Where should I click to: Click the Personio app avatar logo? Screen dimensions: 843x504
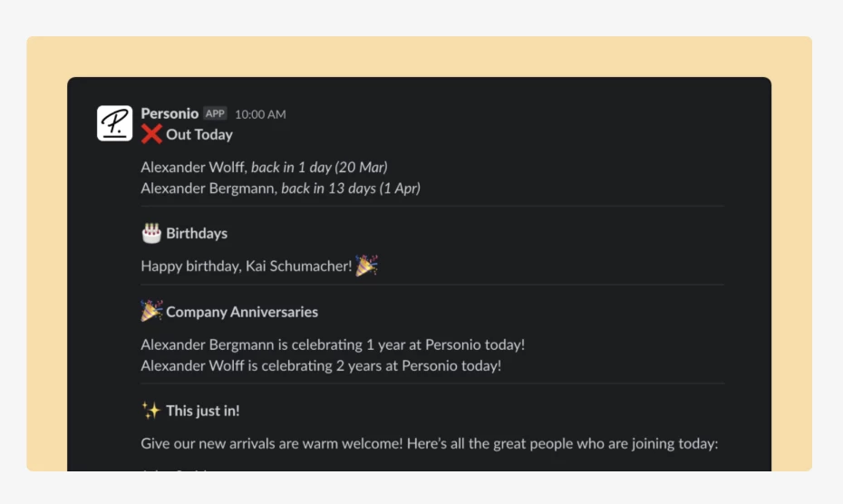[x=114, y=123]
